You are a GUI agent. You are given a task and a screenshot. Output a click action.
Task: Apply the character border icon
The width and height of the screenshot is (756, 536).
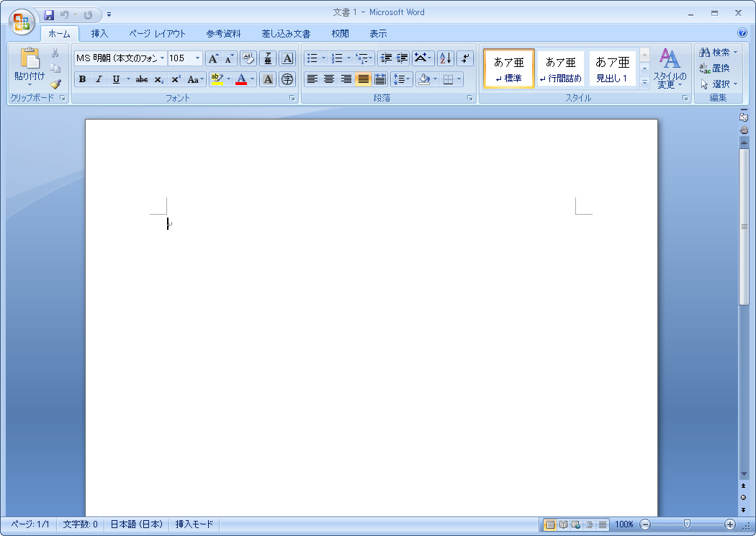coord(287,59)
